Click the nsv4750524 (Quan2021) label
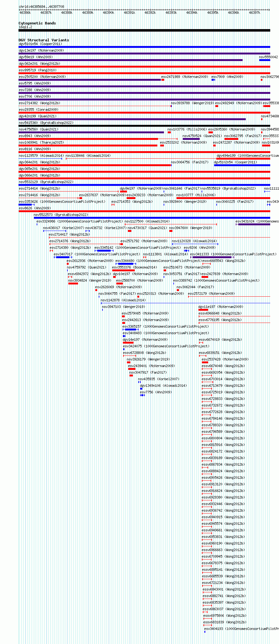 (x=202, y=136)
